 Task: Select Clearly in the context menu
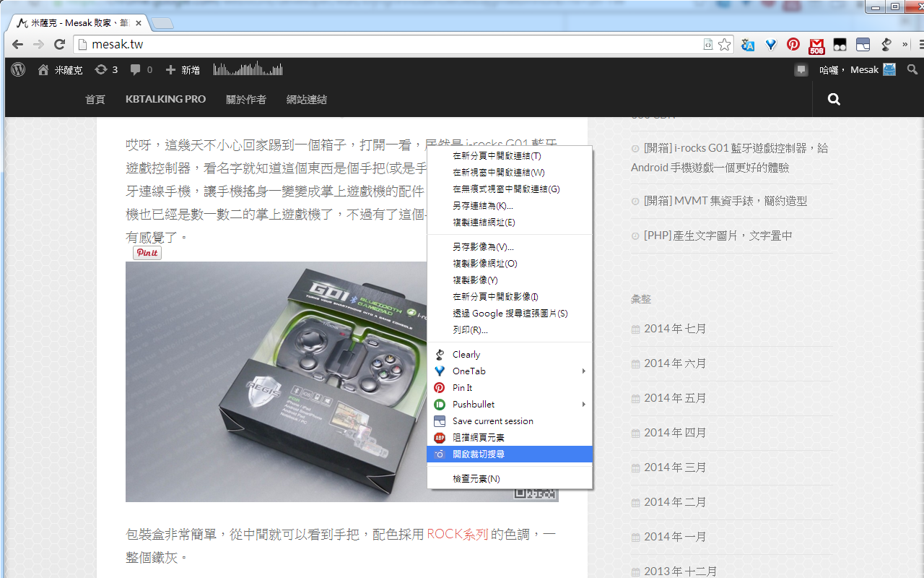coord(510,354)
